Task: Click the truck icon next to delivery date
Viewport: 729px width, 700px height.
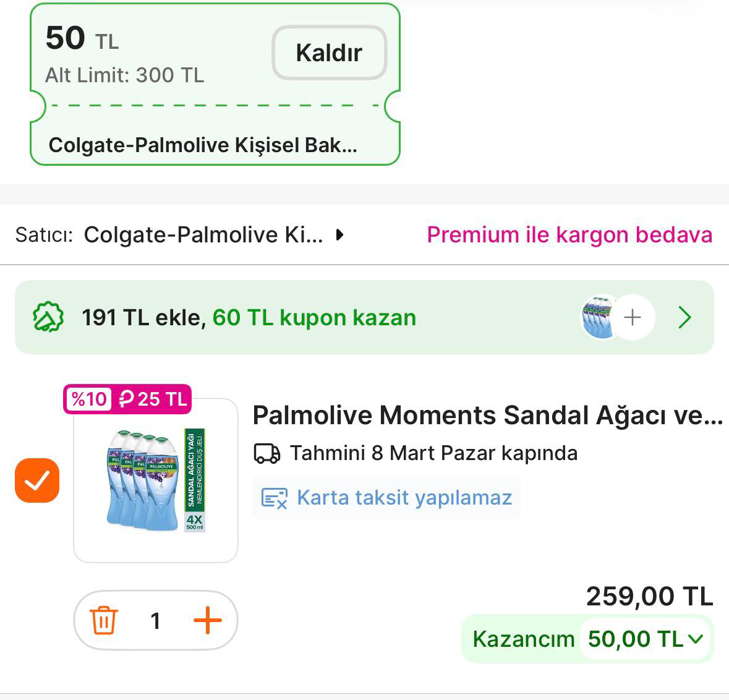Action: 268,453
